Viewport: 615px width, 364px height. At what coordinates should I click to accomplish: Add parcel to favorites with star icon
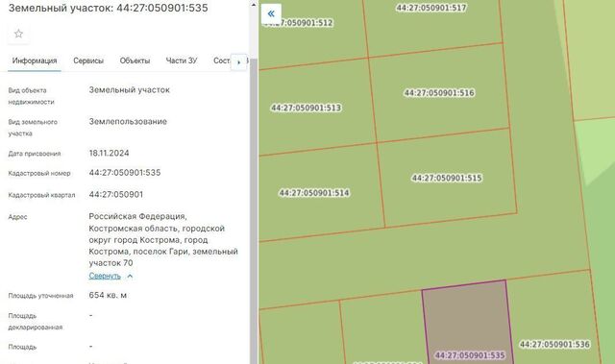18,34
